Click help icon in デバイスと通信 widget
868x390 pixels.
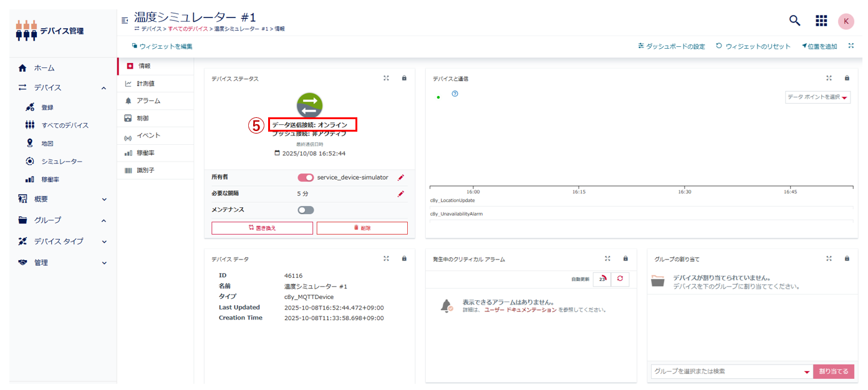click(455, 94)
